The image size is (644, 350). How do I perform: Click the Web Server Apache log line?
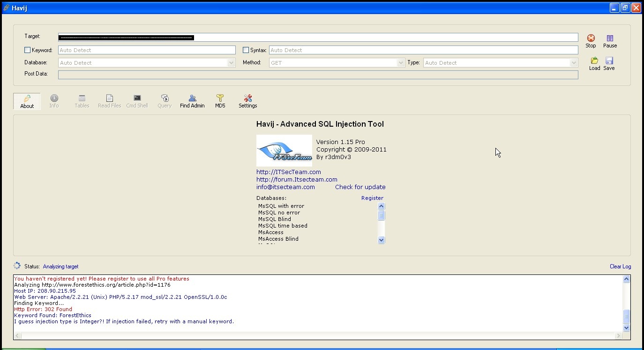(x=120, y=297)
